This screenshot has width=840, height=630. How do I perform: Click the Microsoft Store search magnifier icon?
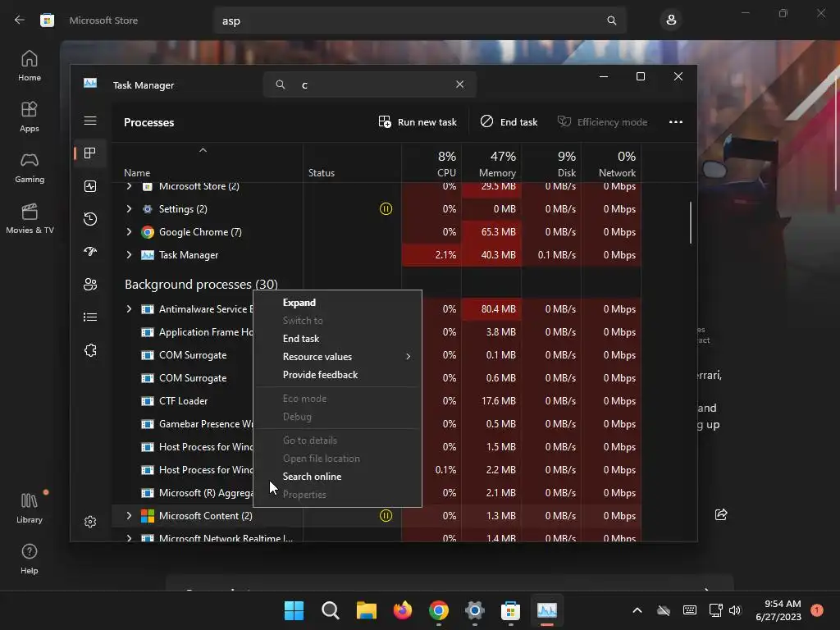611,21
